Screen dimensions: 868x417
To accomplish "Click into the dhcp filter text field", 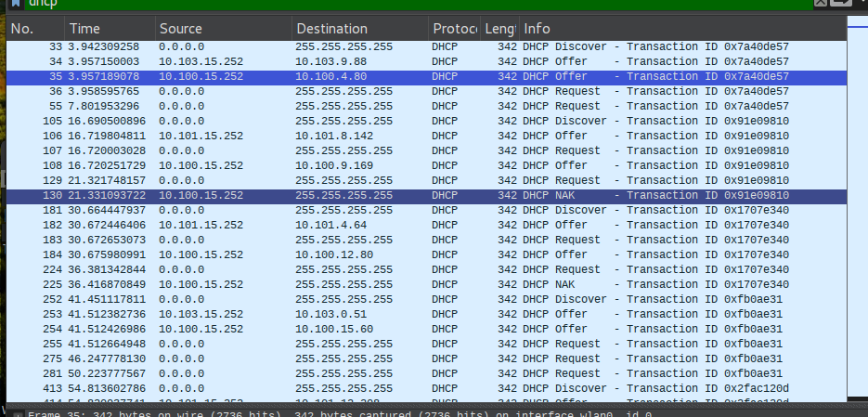I will (x=371, y=4).
